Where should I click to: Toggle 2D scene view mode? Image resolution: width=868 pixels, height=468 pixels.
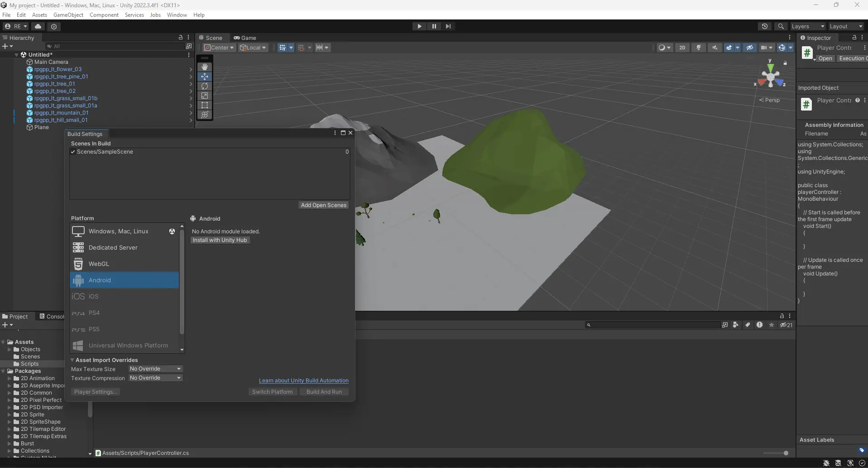tap(682, 48)
